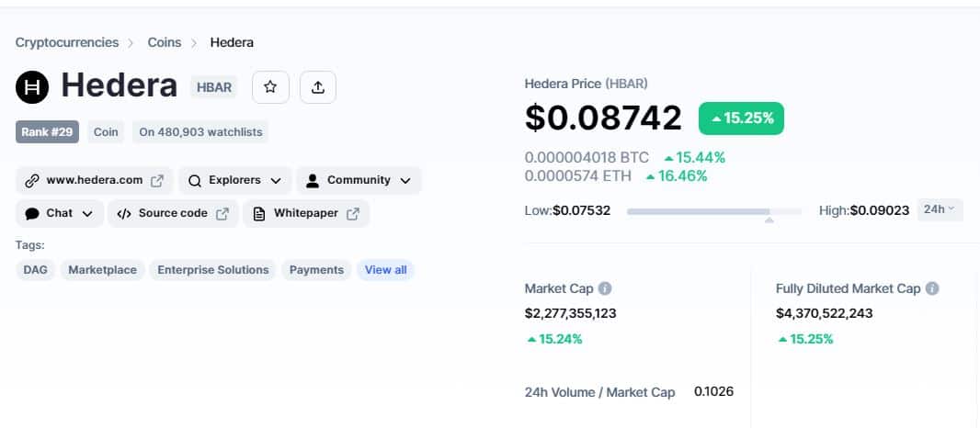Click the Coin type badge
980x428 pixels.
tap(106, 132)
